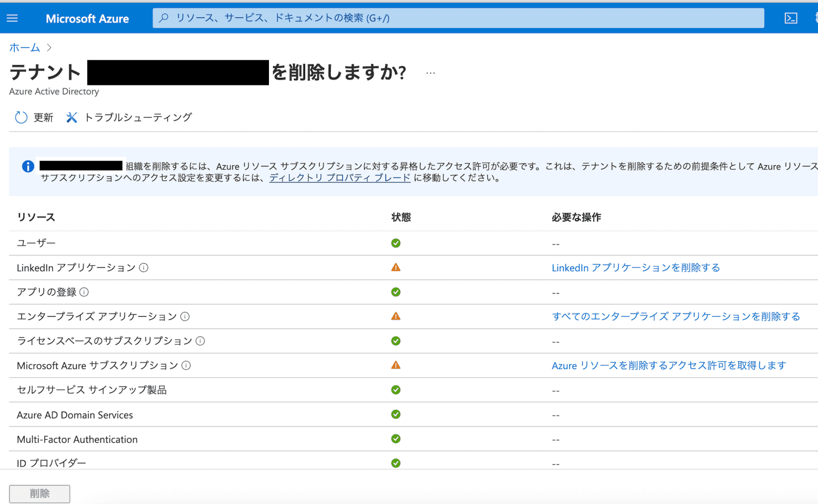
Task: Click the warning icon in LinkedIn row
Action: pyautogui.click(x=396, y=267)
